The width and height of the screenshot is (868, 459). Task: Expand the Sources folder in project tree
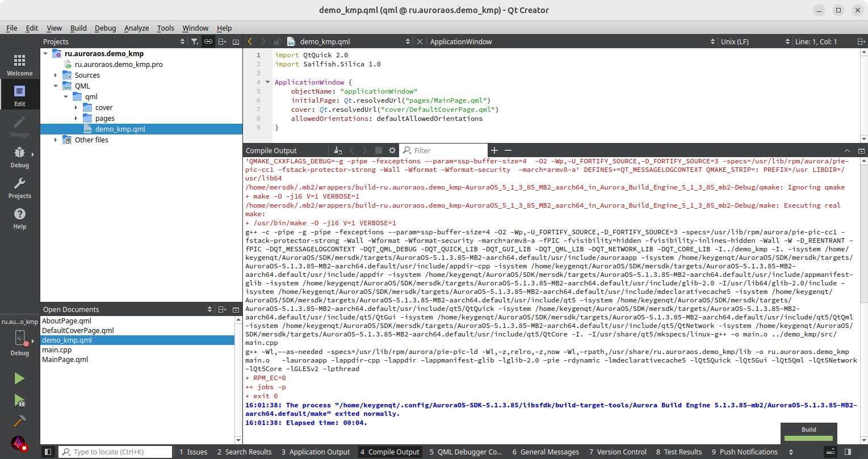[x=56, y=75]
